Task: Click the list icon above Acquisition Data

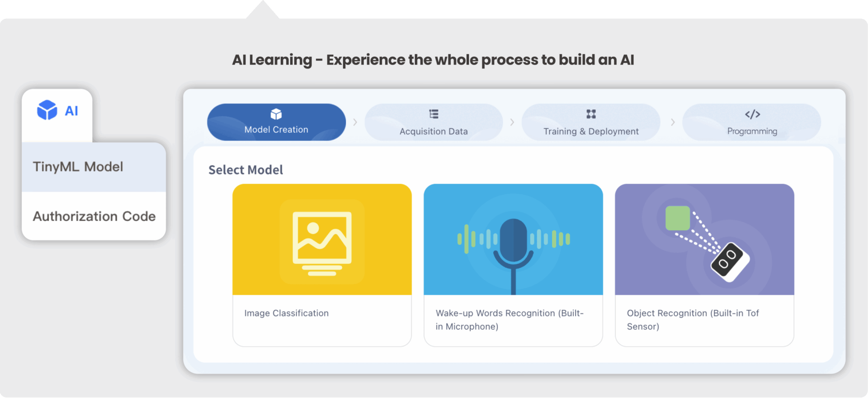Action: [434, 114]
